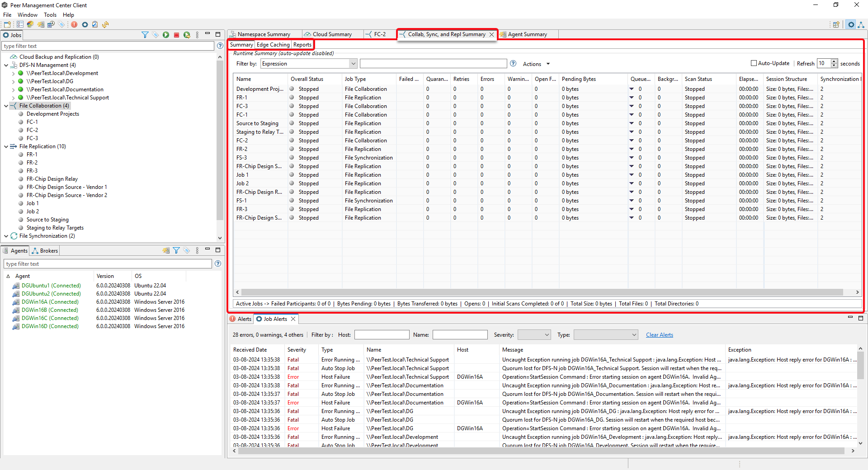
Task: Collapse the File Collaboration tree node
Action: (x=6, y=106)
